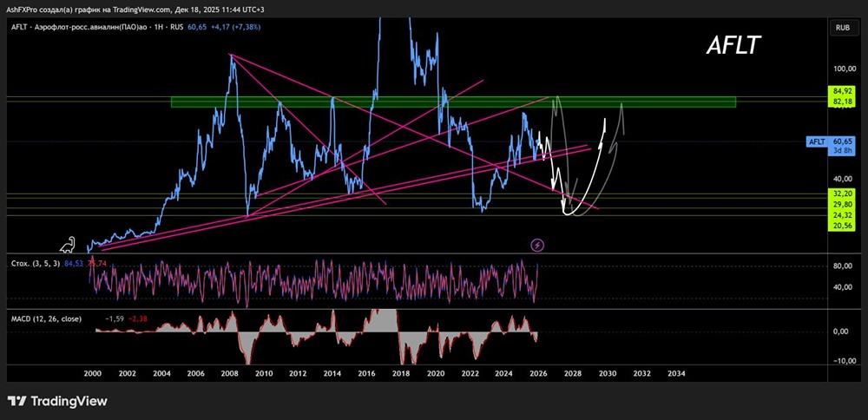
Task: Click the 2008 year label on time axis
Action: (x=230, y=373)
